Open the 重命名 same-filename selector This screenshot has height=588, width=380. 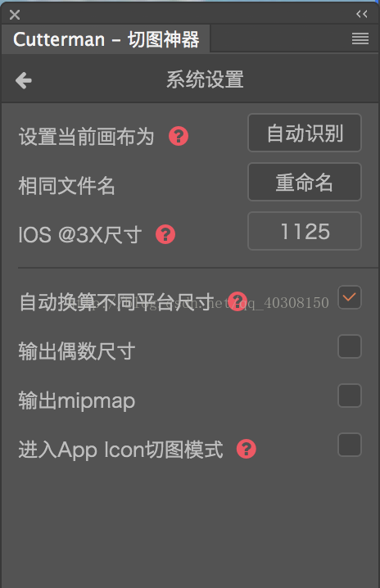tap(305, 182)
